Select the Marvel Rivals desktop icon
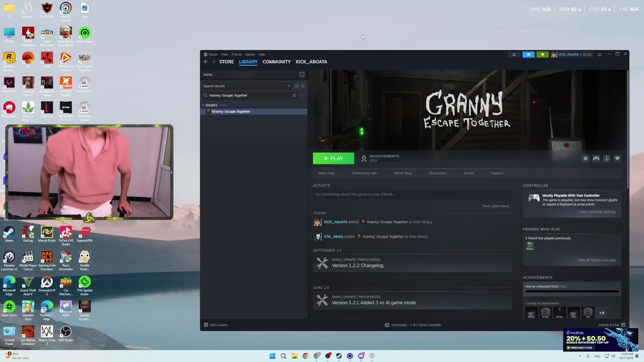 click(x=47, y=234)
